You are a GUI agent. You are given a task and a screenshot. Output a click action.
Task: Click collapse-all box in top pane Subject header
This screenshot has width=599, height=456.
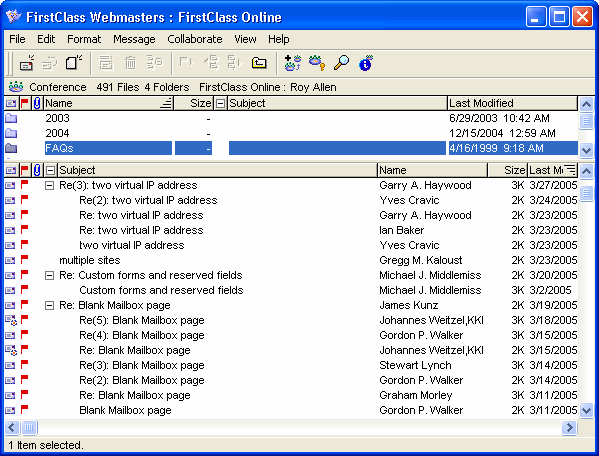[220, 103]
